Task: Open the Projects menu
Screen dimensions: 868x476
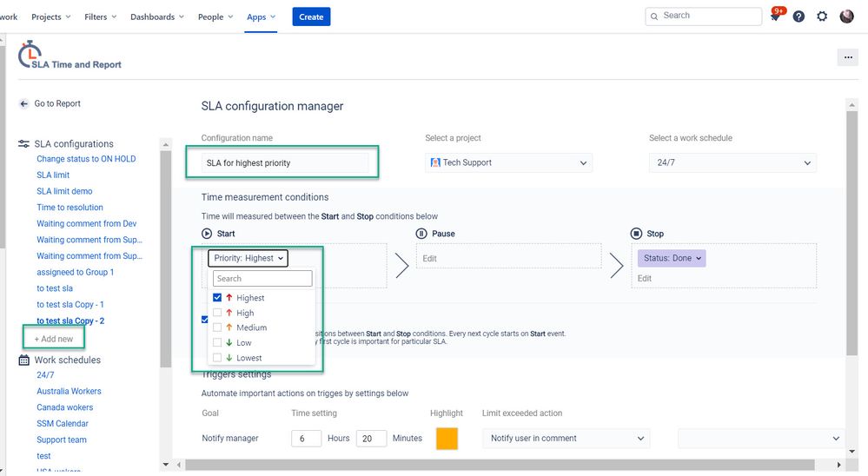Action: click(x=51, y=17)
